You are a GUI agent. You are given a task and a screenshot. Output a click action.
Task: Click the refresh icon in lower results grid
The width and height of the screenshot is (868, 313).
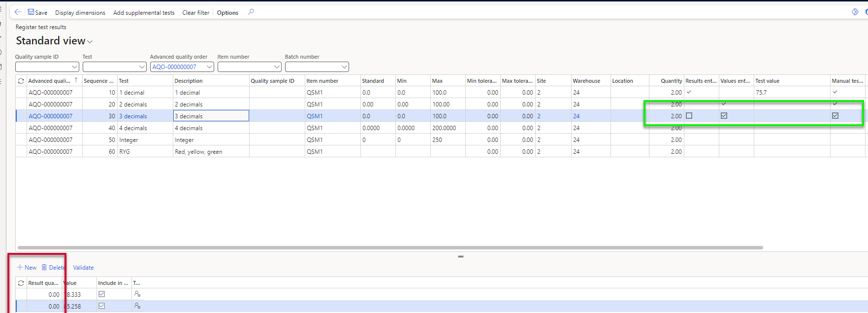click(x=21, y=283)
